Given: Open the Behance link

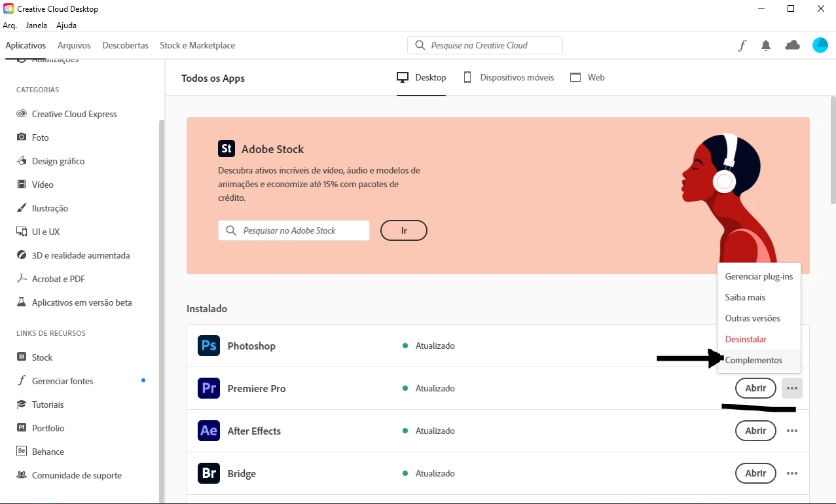Looking at the screenshot, I should pyautogui.click(x=40, y=452).
